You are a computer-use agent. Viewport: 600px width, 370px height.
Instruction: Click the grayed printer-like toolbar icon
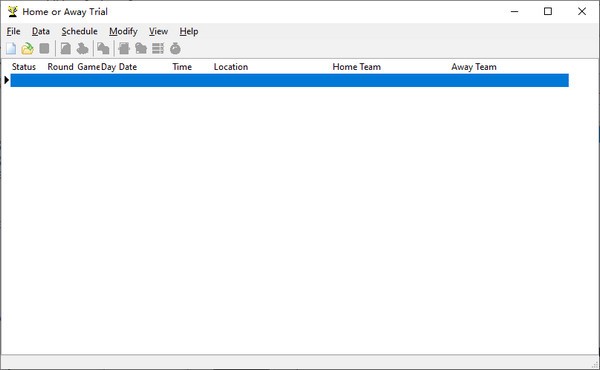click(124, 49)
